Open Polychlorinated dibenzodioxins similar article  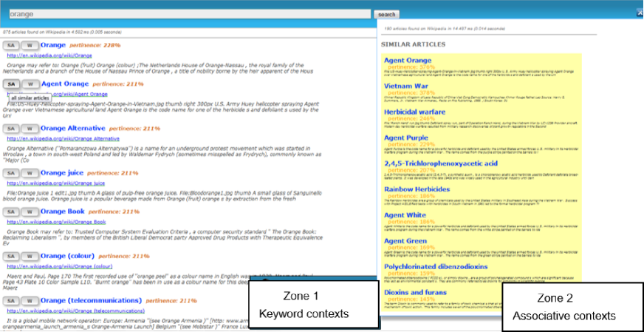click(436, 267)
